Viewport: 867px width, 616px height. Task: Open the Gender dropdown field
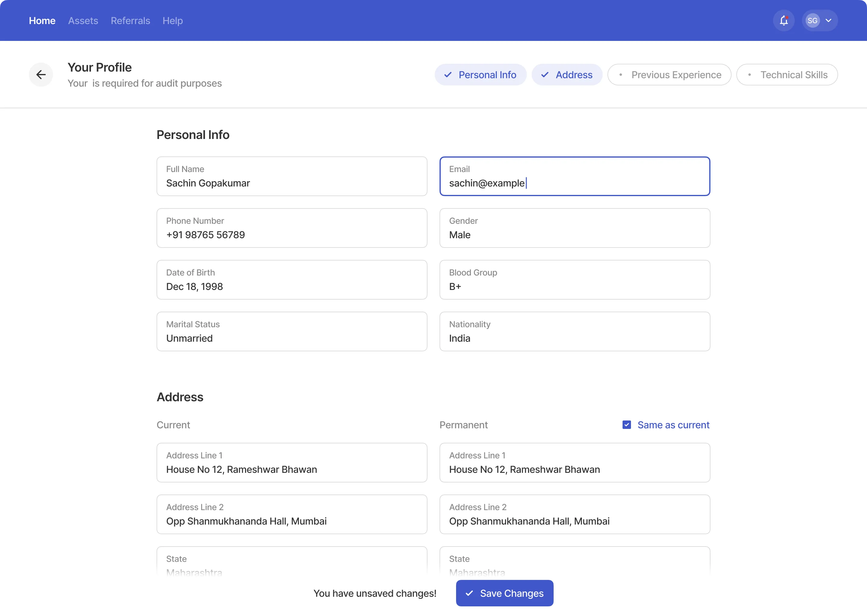point(574,228)
